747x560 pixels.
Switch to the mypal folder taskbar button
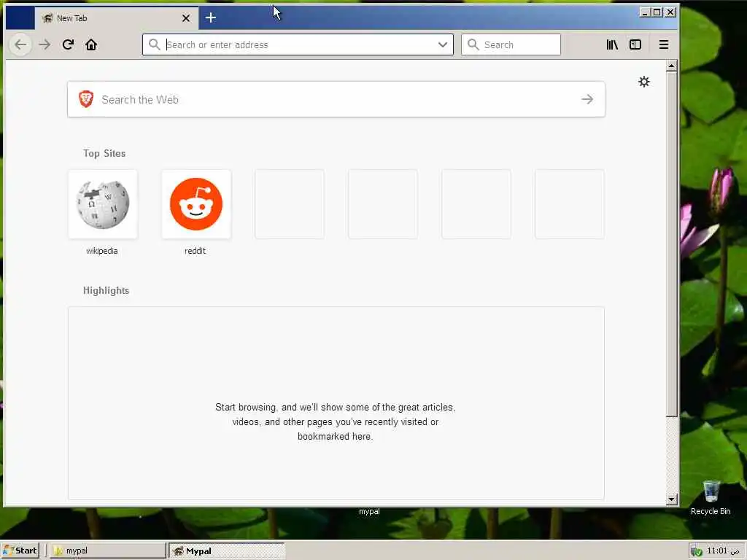tap(108, 551)
